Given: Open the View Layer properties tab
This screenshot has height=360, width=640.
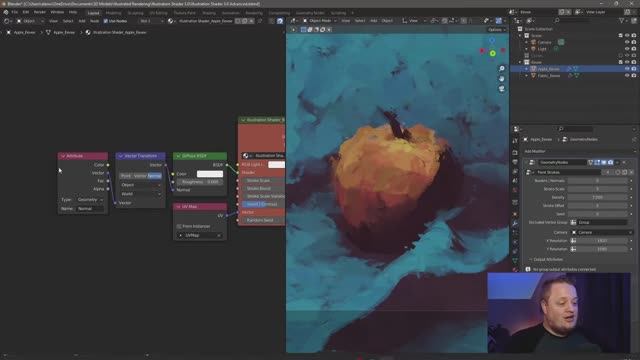Looking at the screenshot, I should tap(515, 171).
